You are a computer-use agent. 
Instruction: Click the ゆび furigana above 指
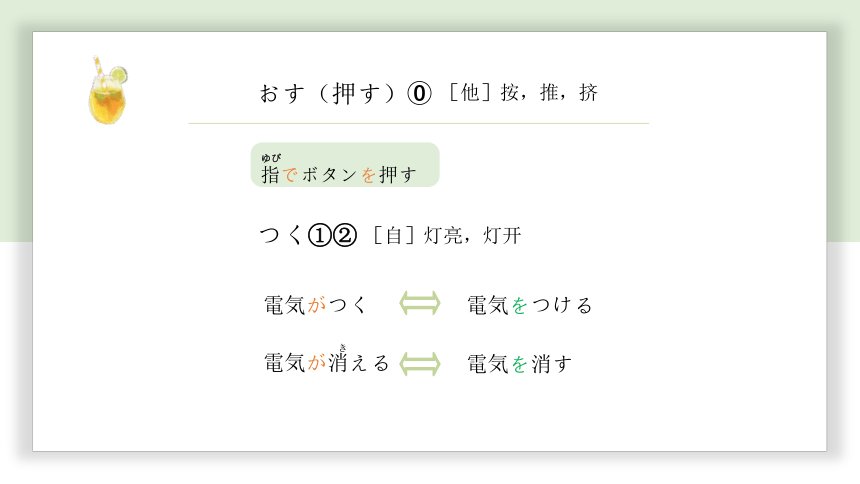271,158
